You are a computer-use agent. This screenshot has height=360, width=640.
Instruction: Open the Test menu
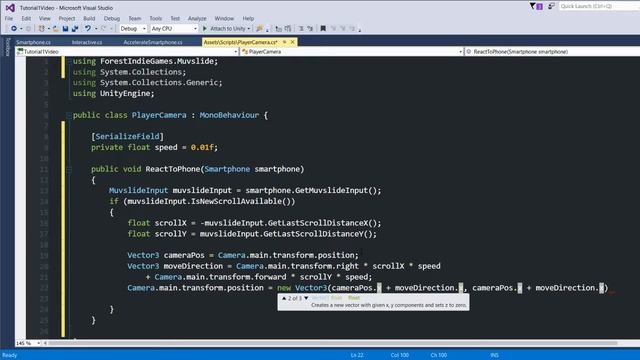[175, 18]
